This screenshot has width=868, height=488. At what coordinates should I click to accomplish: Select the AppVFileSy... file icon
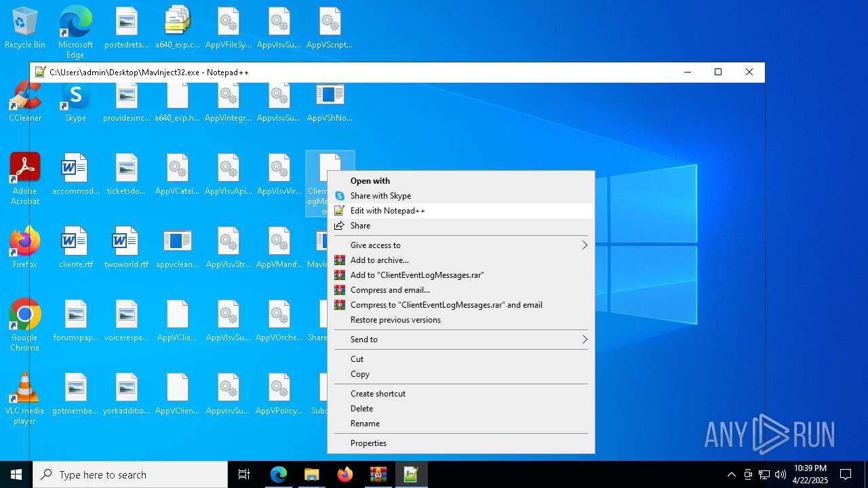229,28
